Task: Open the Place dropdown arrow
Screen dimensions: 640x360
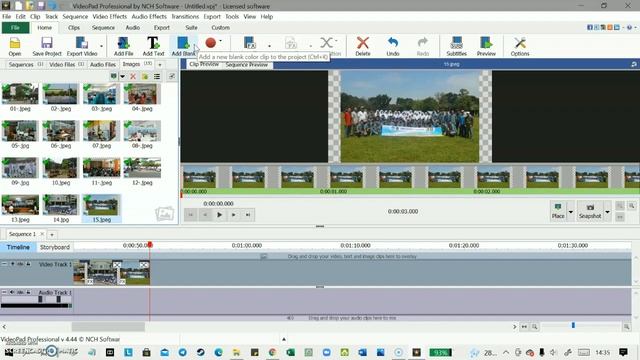Action: (x=571, y=211)
